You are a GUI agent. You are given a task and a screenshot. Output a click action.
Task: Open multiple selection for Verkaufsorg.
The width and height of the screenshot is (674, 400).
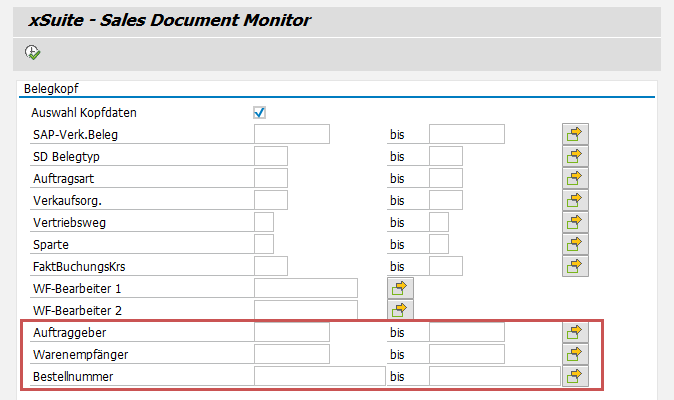click(575, 200)
